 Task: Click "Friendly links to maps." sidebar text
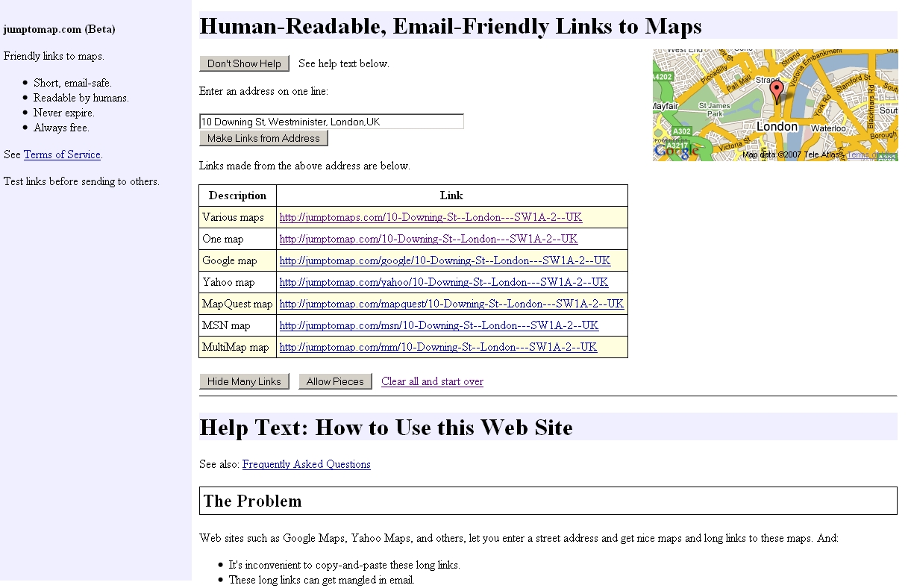pos(54,56)
